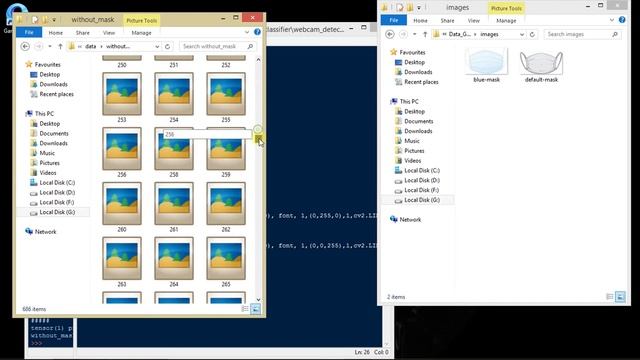Expand address bar history in images window

coord(522,34)
